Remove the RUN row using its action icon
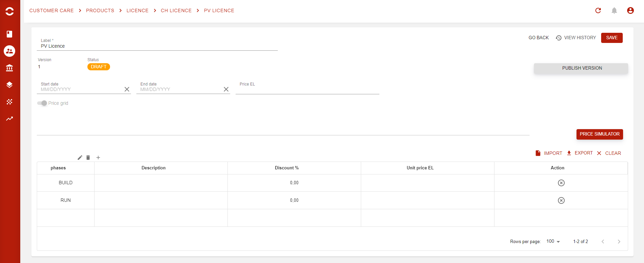 (x=561, y=200)
